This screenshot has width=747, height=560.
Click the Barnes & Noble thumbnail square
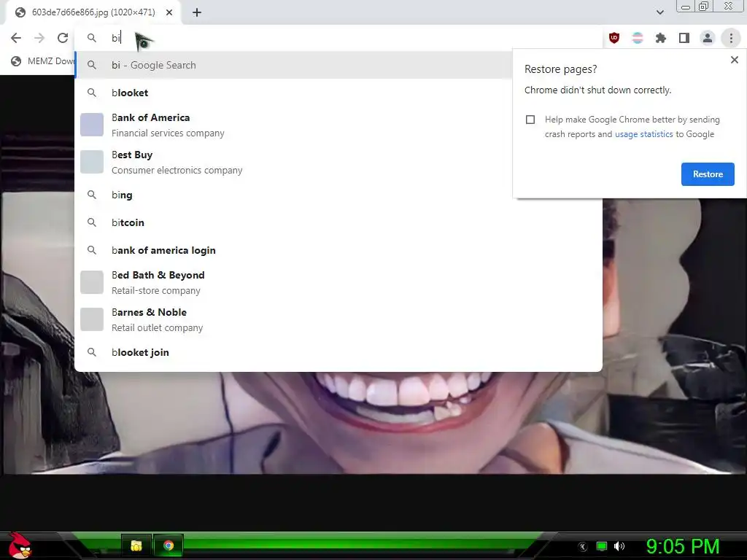92,319
